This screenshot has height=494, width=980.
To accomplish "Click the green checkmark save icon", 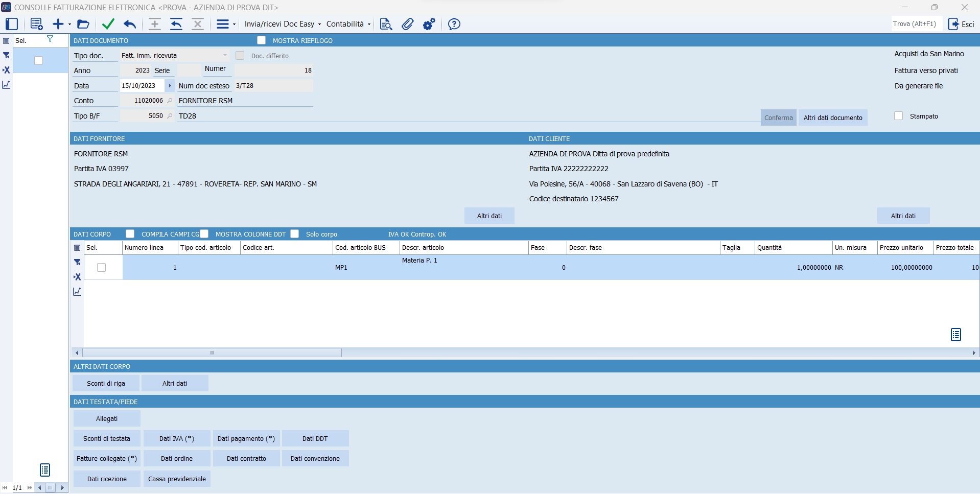I will [108, 24].
